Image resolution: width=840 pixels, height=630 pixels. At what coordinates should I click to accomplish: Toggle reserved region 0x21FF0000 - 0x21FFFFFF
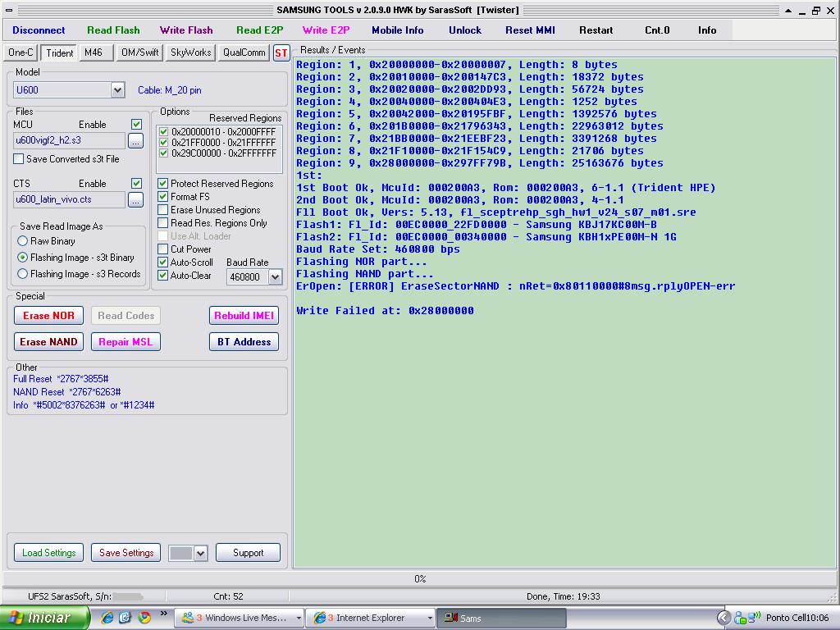pyautogui.click(x=164, y=143)
